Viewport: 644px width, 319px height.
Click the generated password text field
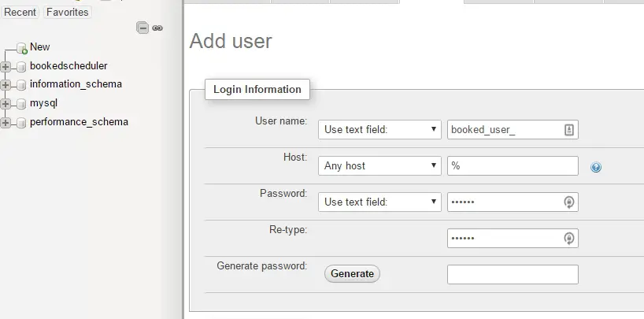point(513,274)
